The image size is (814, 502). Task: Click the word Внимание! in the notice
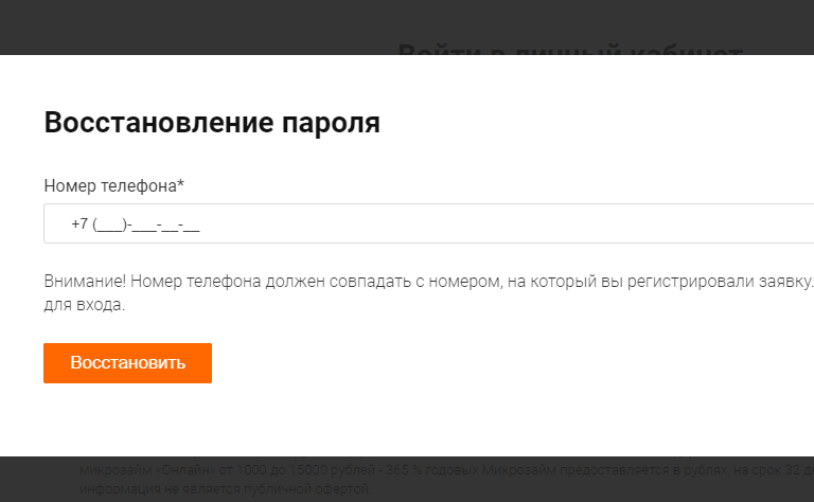click(84, 281)
